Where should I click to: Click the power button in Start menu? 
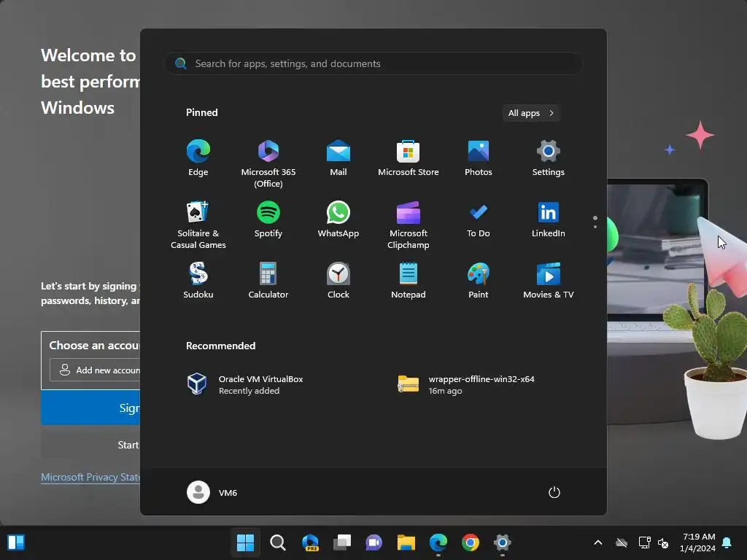554,492
